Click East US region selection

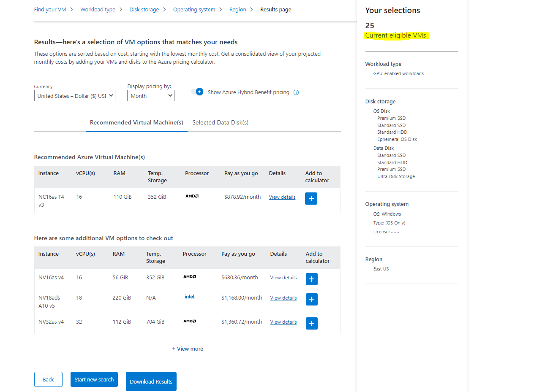[x=381, y=269]
